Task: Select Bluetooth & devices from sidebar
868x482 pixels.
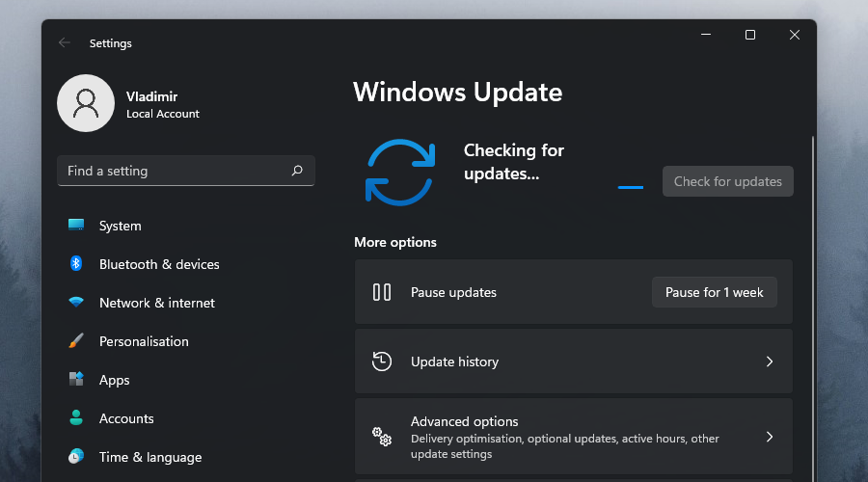Action: point(159,264)
